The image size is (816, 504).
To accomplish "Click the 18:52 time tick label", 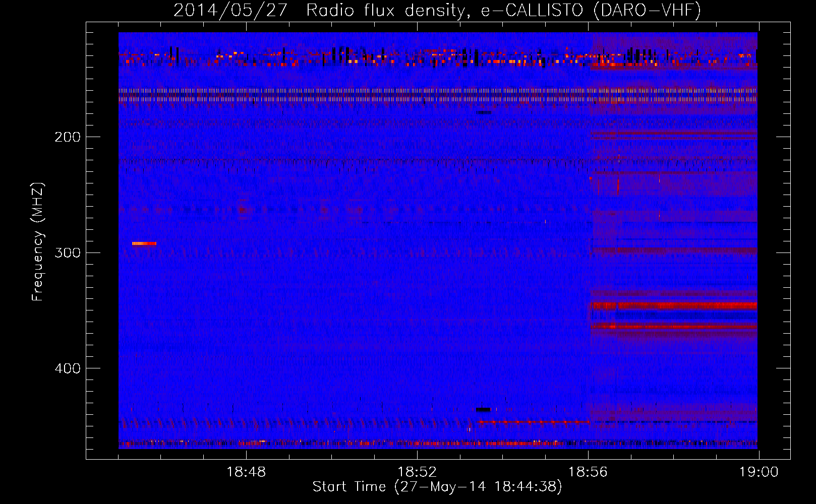I will pyautogui.click(x=417, y=472).
